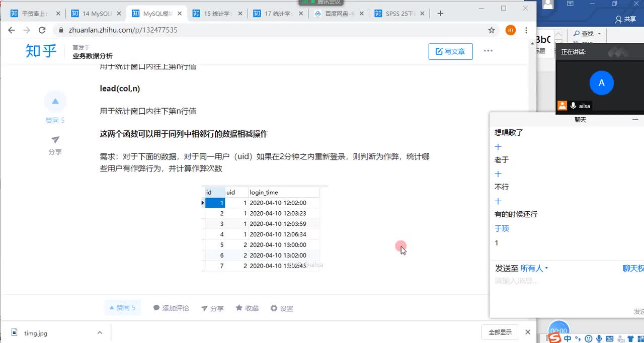
Task: Expand the Find (查找) dropdown arrow in Word
Action: (599, 34)
